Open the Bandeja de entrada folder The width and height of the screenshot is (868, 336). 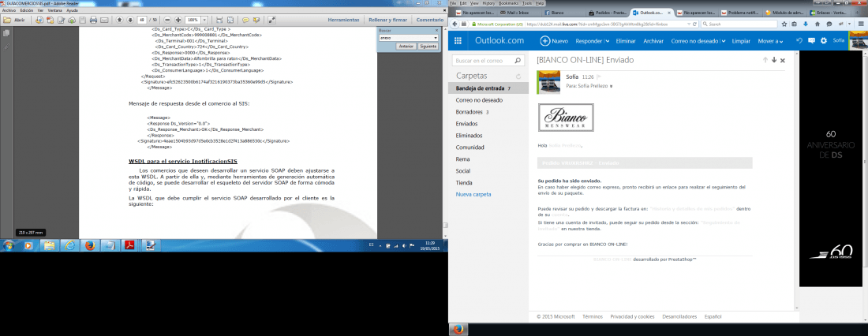[x=488, y=88]
